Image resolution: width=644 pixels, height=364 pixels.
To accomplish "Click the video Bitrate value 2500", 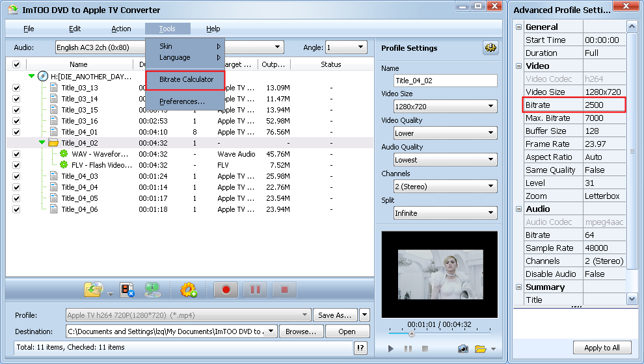I will coord(604,105).
